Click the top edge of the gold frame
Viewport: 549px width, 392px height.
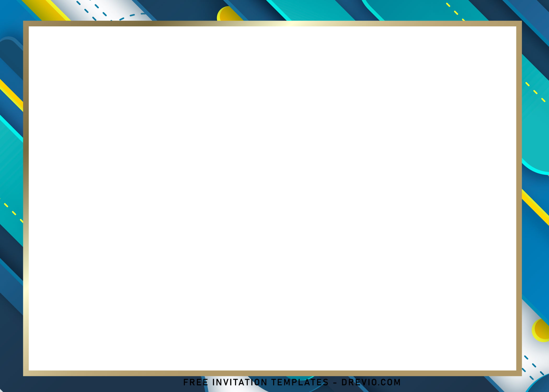click(272, 24)
